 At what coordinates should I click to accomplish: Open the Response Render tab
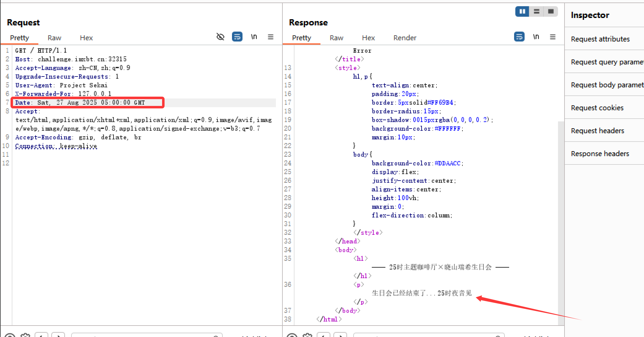click(x=405, y=38)
